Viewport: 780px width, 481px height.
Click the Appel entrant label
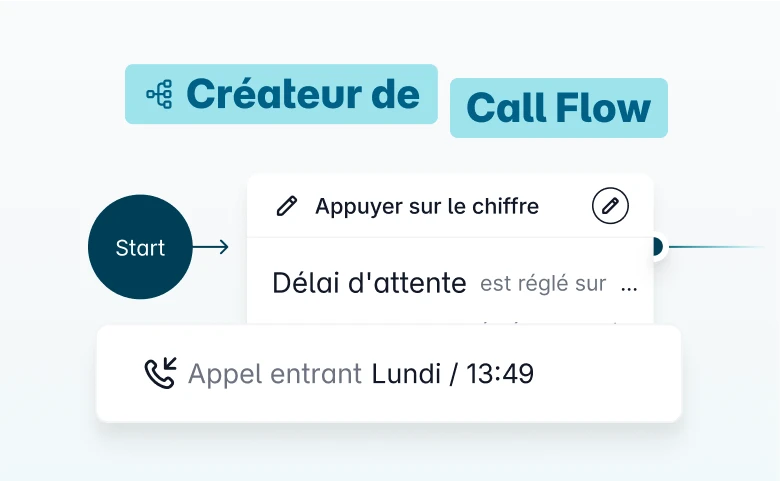[275, 374]
